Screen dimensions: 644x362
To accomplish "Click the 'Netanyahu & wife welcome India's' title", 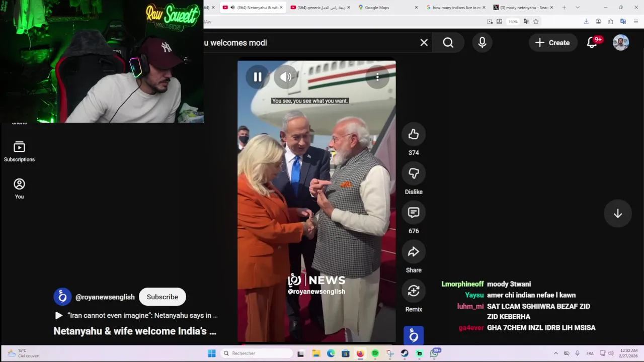I will 135,331.
